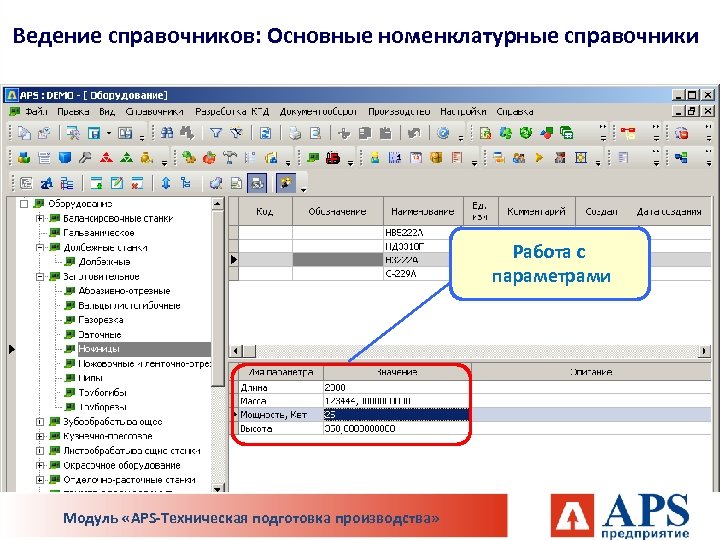Click the hammer tools icon
Screen dimensions: 720x540
[x=230, y=158]
